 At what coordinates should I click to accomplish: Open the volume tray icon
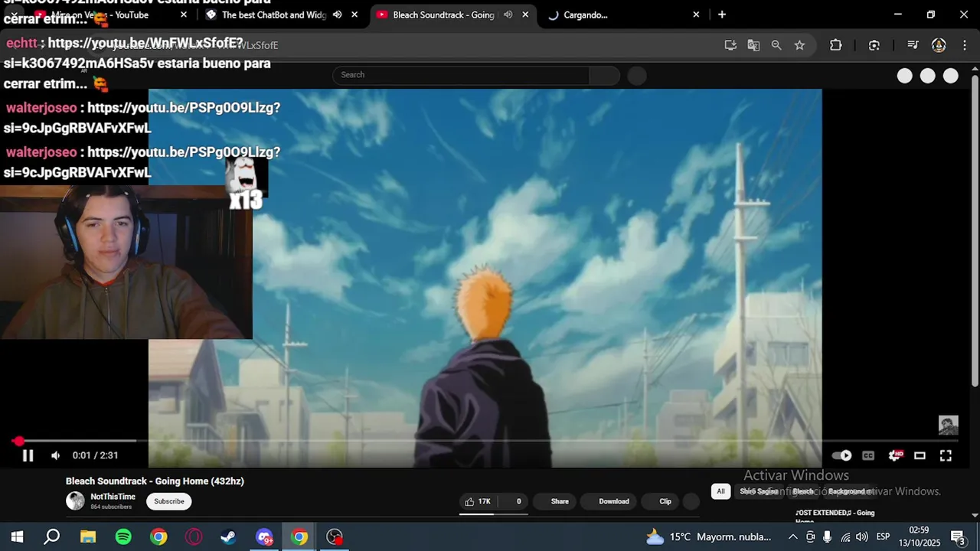(862, 537)
